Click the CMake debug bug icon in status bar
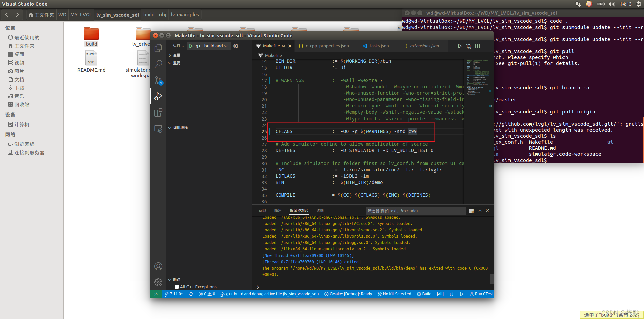The image size is (644, 319). click(x=451, y=294)
